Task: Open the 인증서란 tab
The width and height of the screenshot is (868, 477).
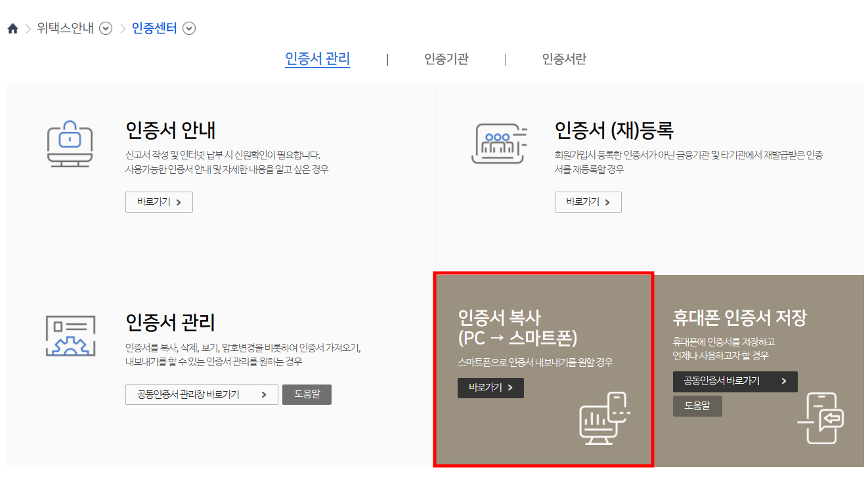Action: (565, 59)
